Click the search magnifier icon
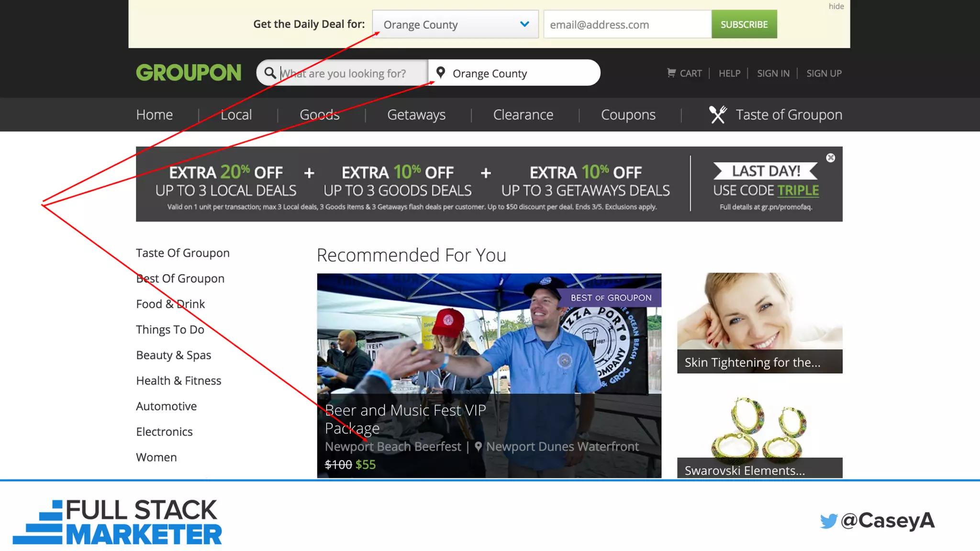The image size is (980, 551). point(270,73)
